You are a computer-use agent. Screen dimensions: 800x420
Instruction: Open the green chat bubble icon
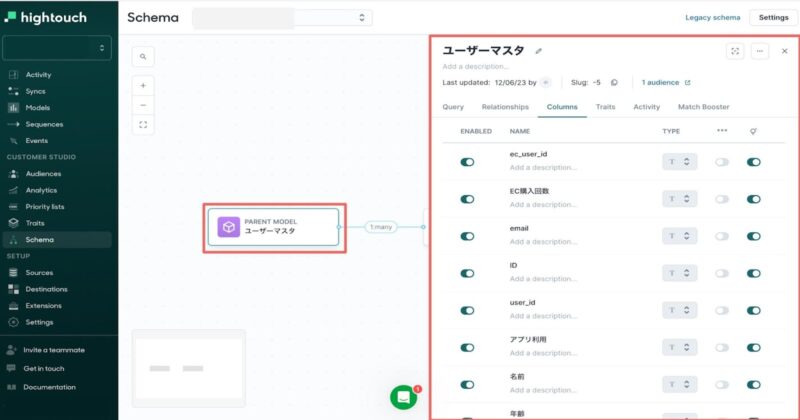tap(404, 397)
